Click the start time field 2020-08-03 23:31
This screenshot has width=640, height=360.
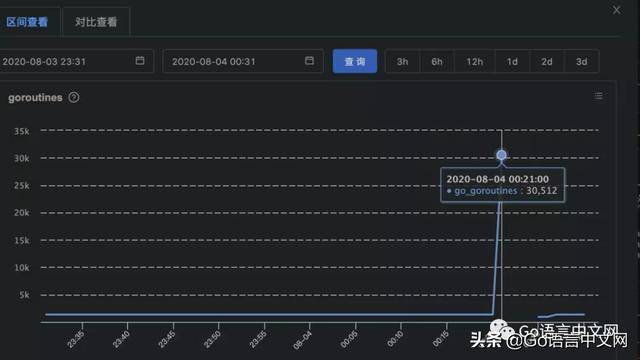[x=76, y=61]
